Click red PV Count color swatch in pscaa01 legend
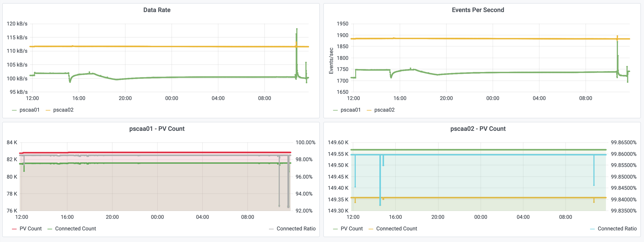644x242 pixels. coord(14,229)
